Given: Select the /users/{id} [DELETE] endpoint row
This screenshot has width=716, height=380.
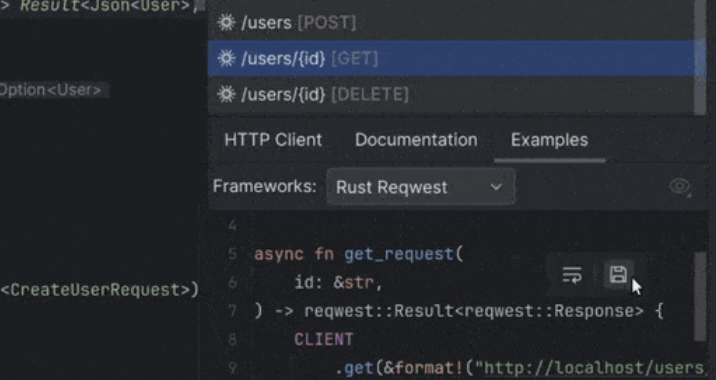Looking at the screenshot, I should click(x=451, y=95).
